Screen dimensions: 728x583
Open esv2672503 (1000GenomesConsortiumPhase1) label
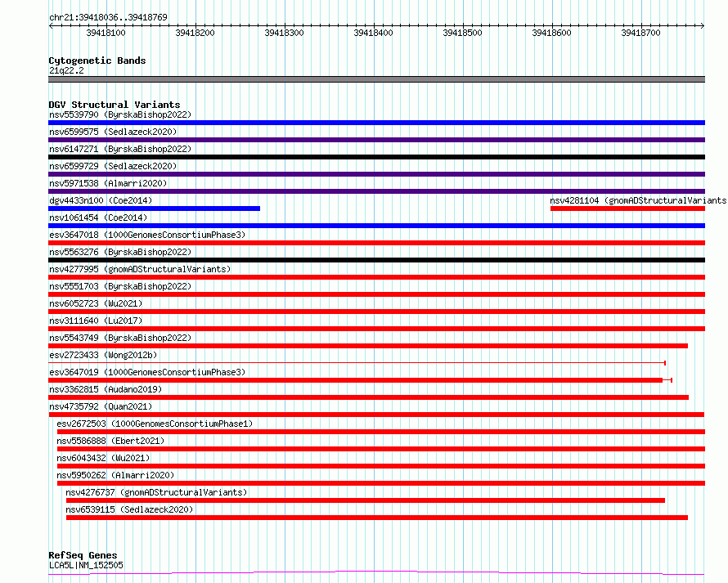click(x=155, y=424)
